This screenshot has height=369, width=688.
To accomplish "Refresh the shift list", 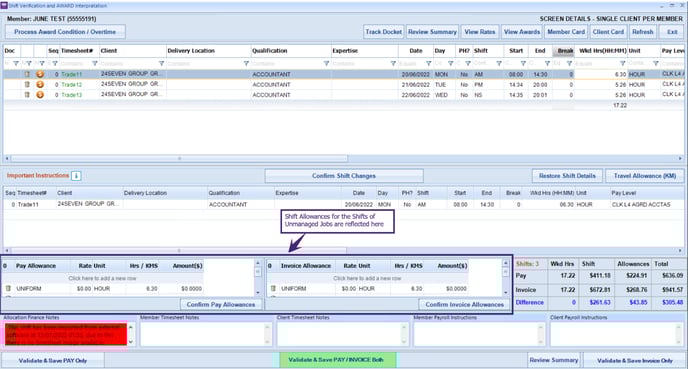I will (643, 32).
